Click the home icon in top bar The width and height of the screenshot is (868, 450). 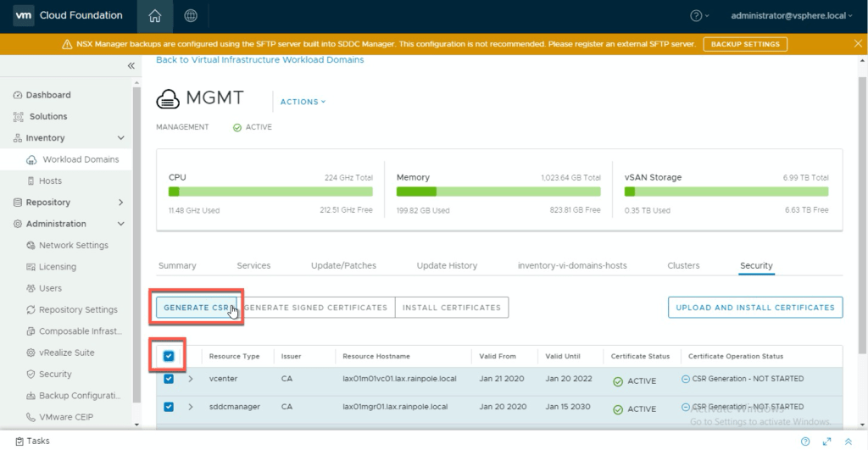(154, 15)
